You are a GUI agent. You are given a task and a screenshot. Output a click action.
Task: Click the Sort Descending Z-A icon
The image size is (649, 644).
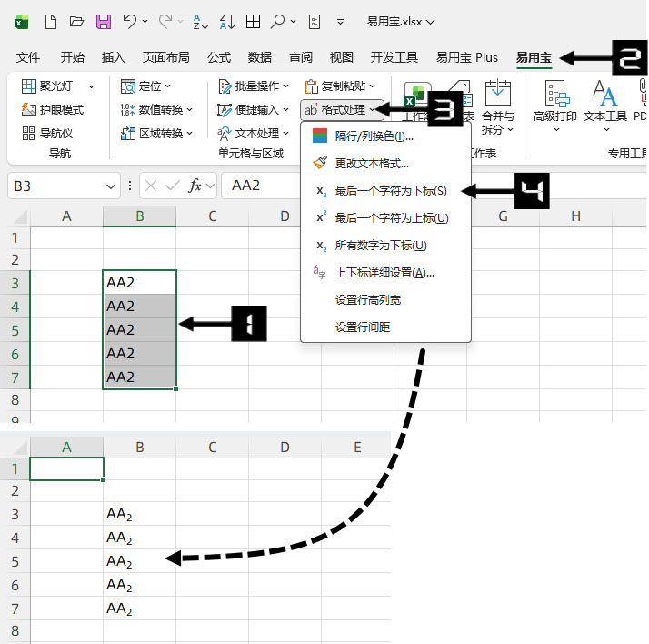coord(228,21)
